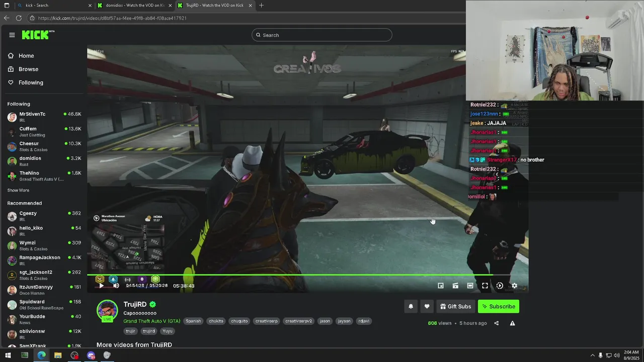Follow TrujiRD with the heart button
This screenshot has width=644, height=362.
click(x=427, y=306)
